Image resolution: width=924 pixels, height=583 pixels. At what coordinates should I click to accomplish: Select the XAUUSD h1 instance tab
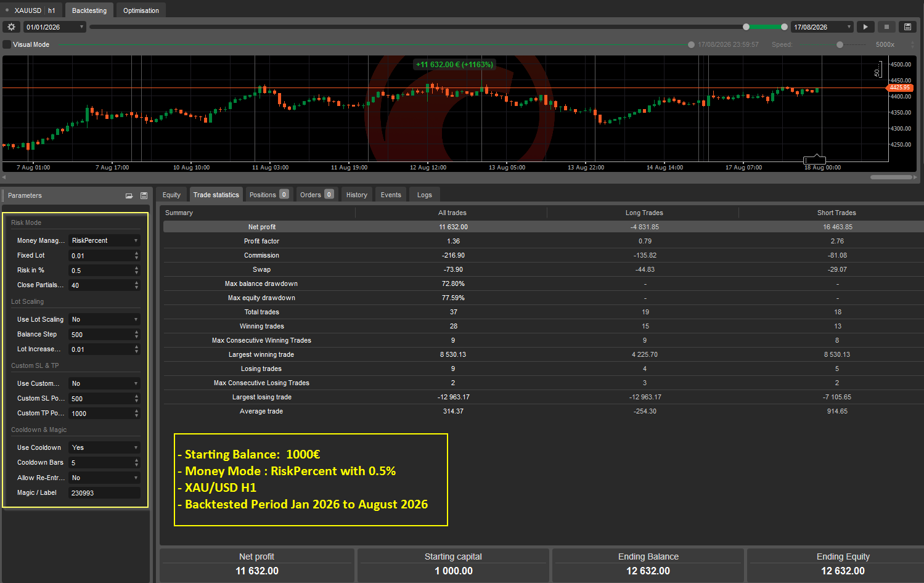(x=35, y=10)
